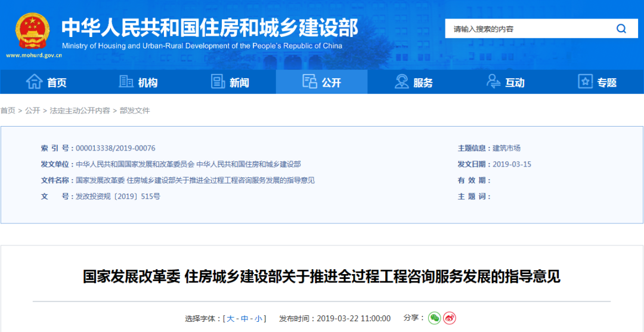Select index number 000013338/2019-00076

[116, 148]
